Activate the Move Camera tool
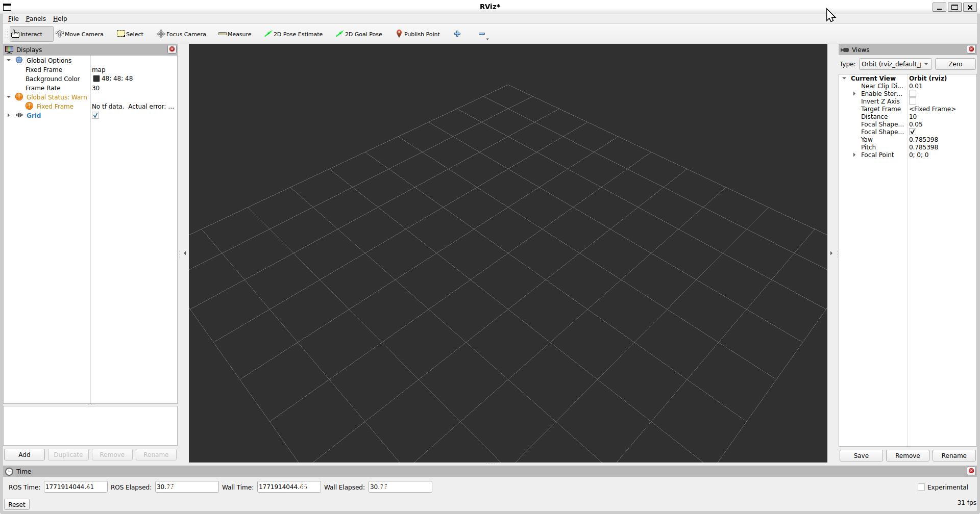The image size is (980, 514). [80, 34]
